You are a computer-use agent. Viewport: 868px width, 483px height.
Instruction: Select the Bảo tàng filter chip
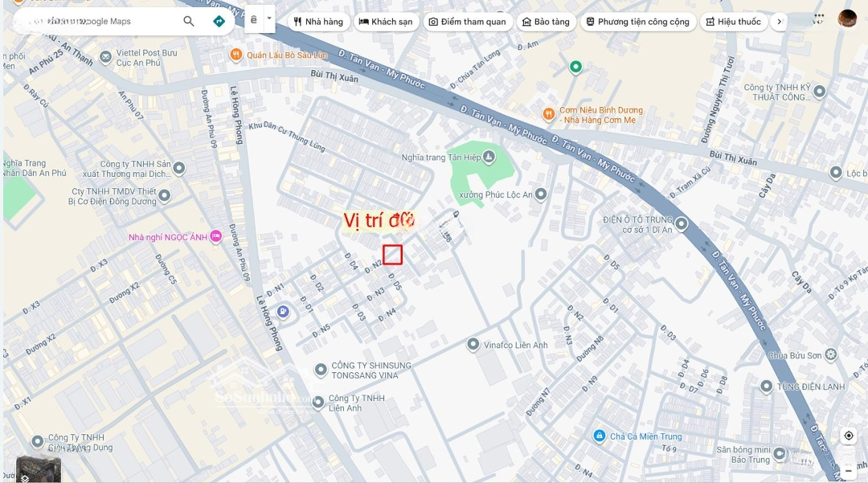(546, 22)
